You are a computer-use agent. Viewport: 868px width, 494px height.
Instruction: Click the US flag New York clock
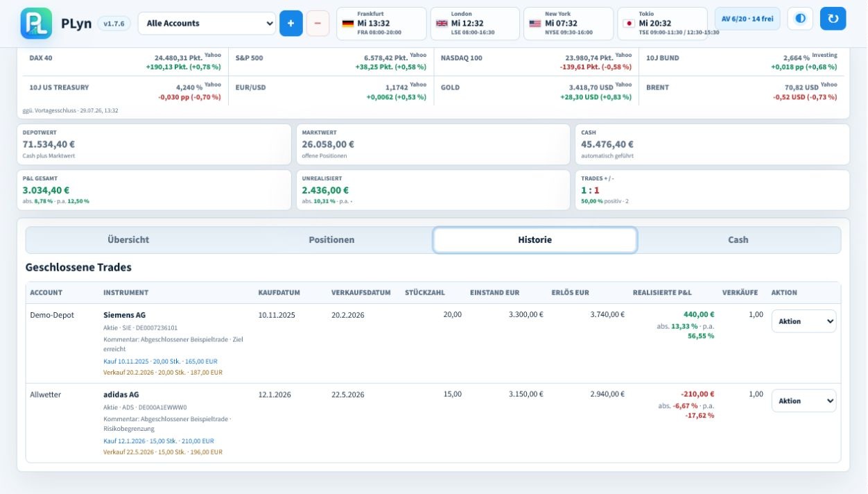(568, 24)
